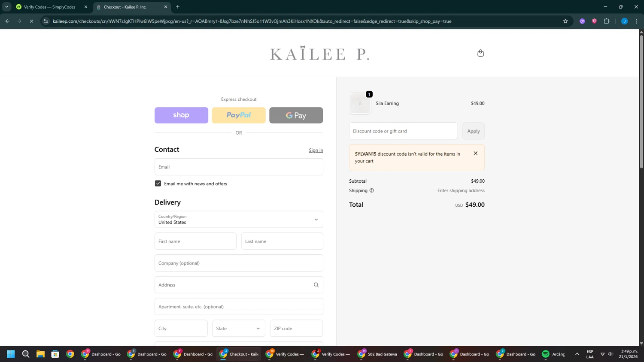Go back to the previous page
The image size is (644, 362).
point(7,21)
